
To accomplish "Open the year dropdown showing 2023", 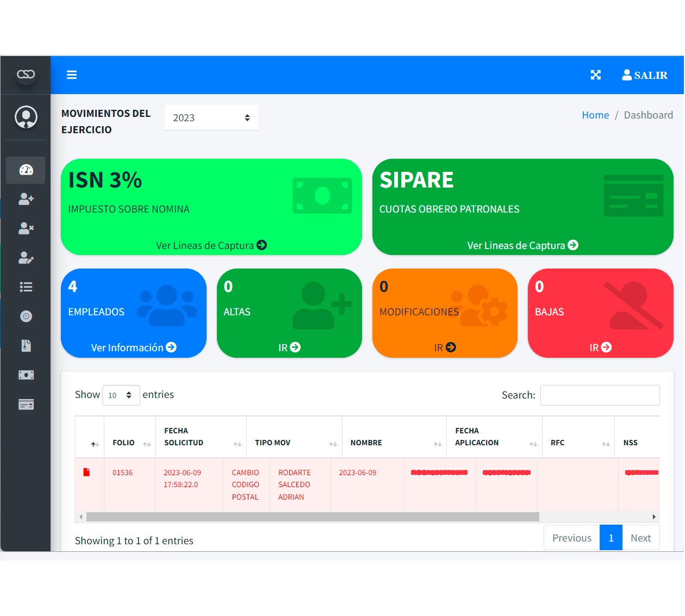I will pyautogui.click(x=211, y=117).
